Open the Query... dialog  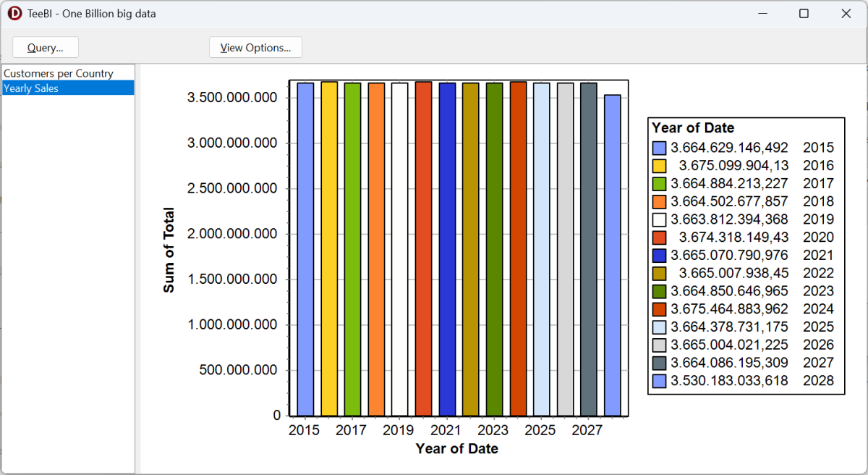[46, 48]
